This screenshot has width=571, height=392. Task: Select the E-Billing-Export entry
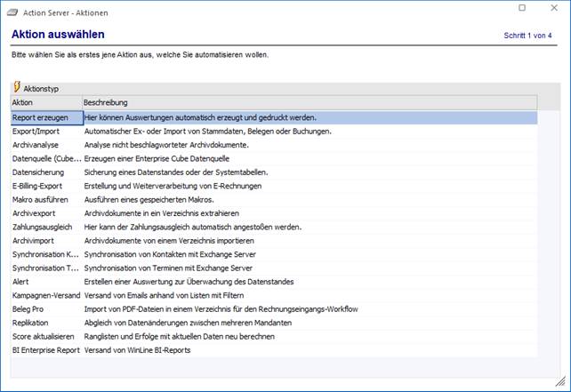[x=43, y=185]
